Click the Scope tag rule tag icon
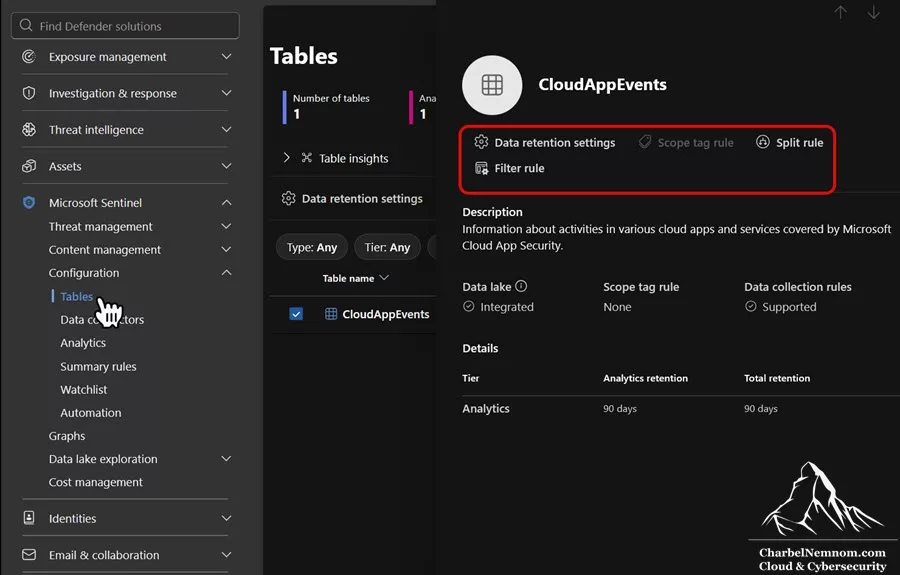The width and height of the screenshot is (900, 575). point(645,142)
